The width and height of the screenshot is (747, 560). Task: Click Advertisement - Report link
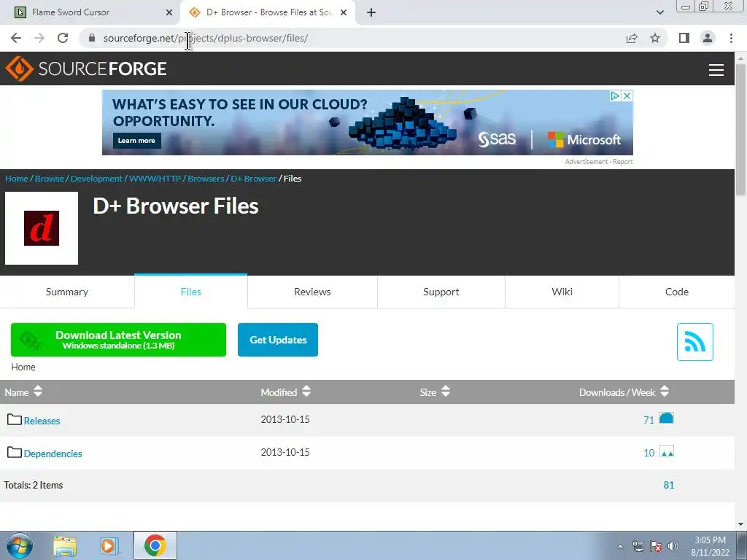pyautogui.click(x=599, y=162)
